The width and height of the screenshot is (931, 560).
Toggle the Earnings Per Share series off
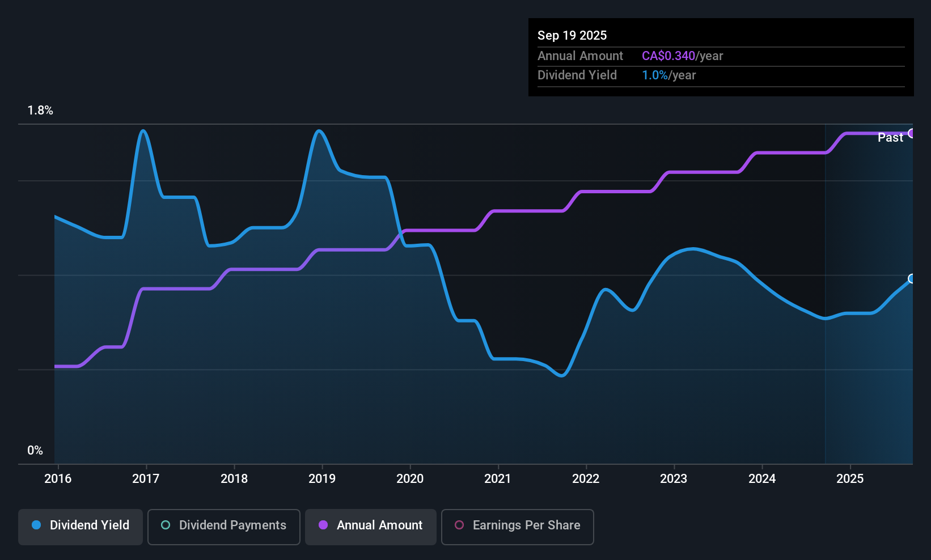tap(517, 526)
